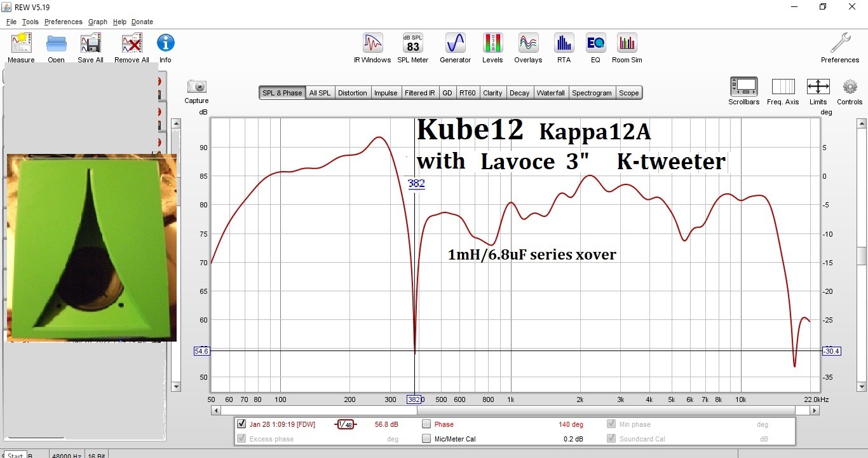Click the 382 frequency label on axis
This screenshot has height=458, width=868.
click(x=414, y=399)
